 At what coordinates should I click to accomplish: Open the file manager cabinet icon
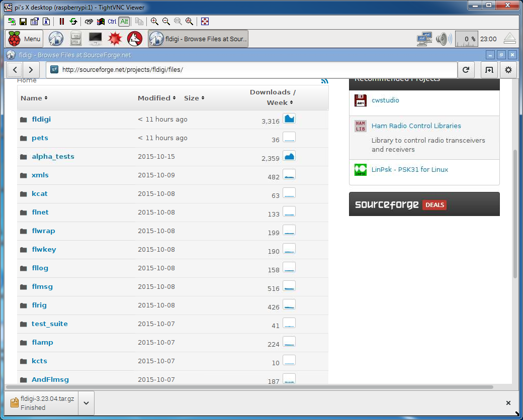[x=76, y=39]
